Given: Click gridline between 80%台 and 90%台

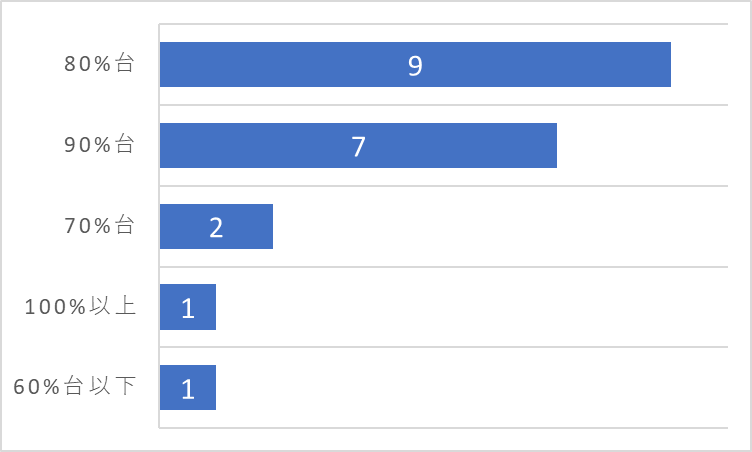Looking at the screenshot, I should (444, 105).
